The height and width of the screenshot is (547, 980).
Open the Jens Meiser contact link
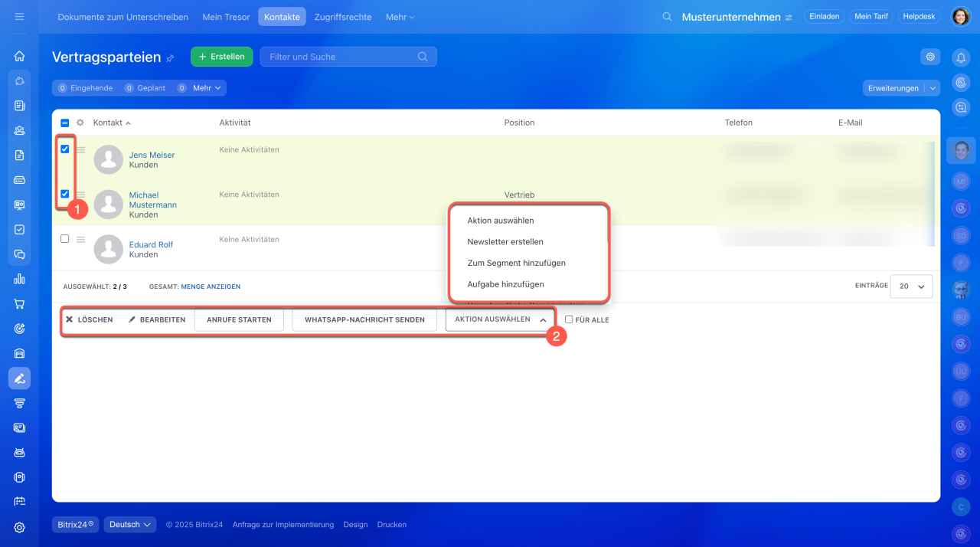tap(152, 155)
